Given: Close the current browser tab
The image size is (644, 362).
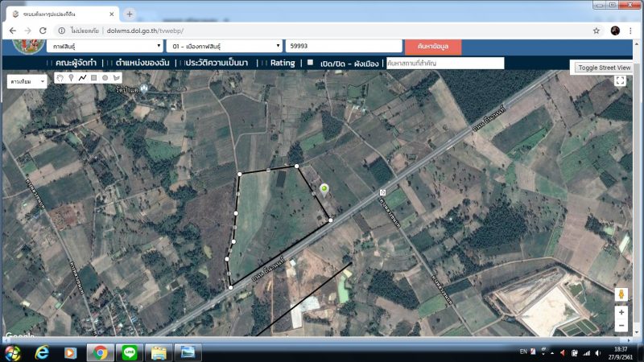Looking at the screenshot, I should (x=112, y=14).
